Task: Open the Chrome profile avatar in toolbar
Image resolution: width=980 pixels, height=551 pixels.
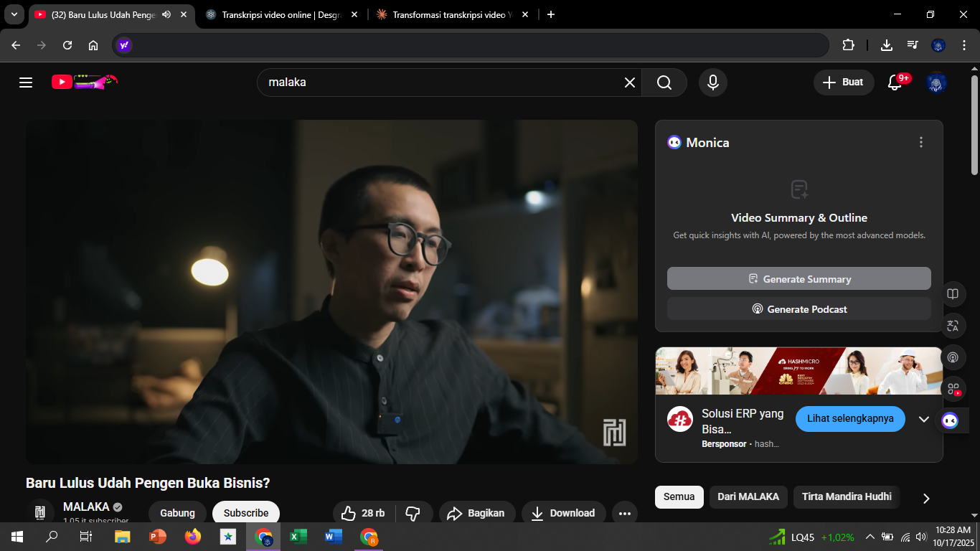Action: point(938,45)
